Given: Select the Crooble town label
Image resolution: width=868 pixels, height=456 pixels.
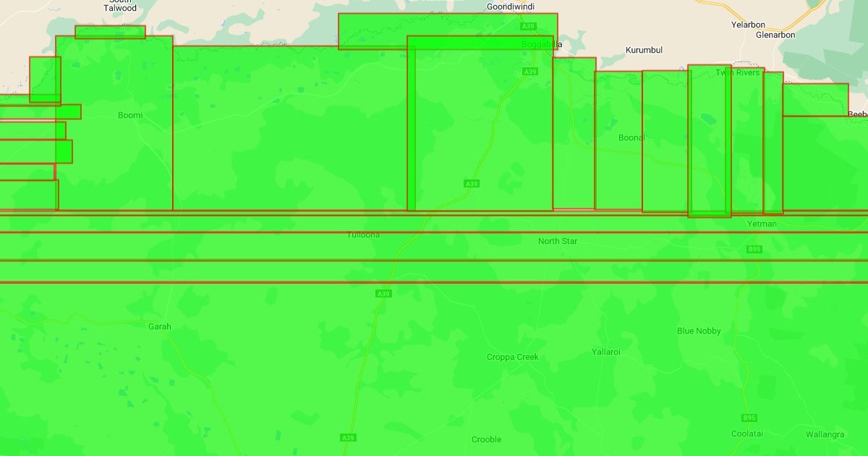Looking at the screenshot, I should (x=486, y=439).
